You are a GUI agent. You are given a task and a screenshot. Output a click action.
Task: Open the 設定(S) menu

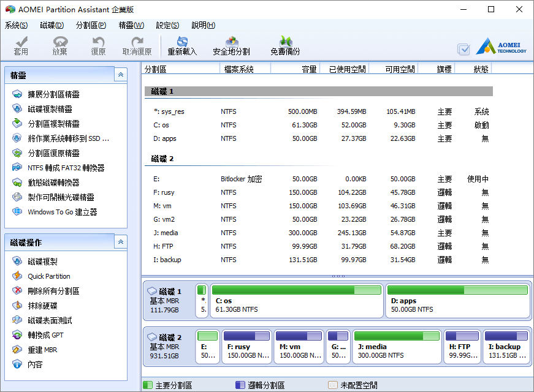click(167, 25)
